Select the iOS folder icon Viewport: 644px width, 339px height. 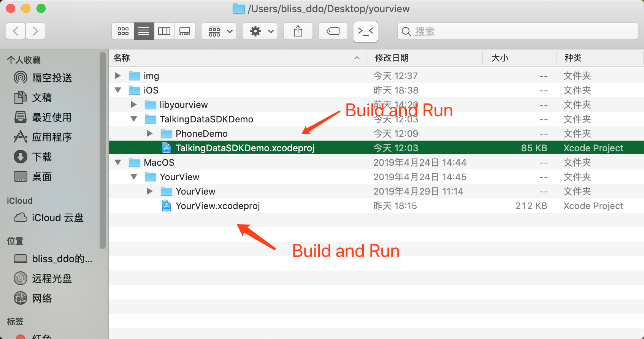135,90
